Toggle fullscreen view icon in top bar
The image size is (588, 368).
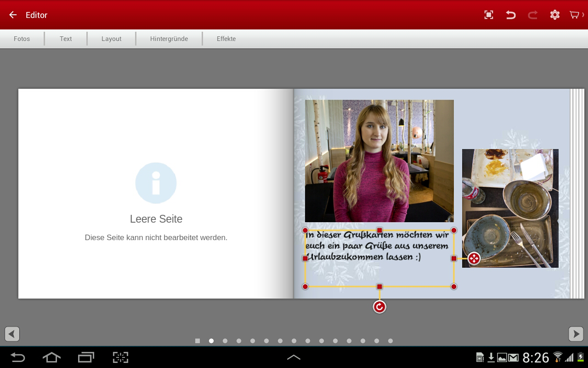(489, 15)
